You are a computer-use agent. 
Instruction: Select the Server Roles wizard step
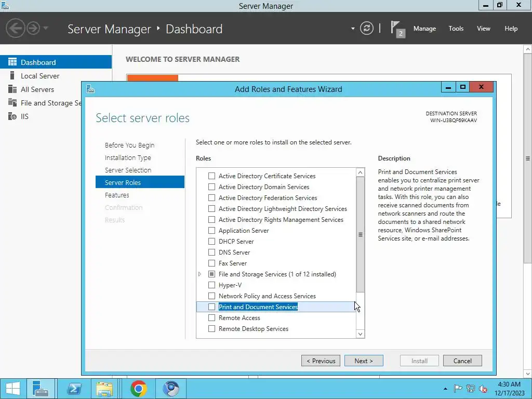click(x=140, y=182)
